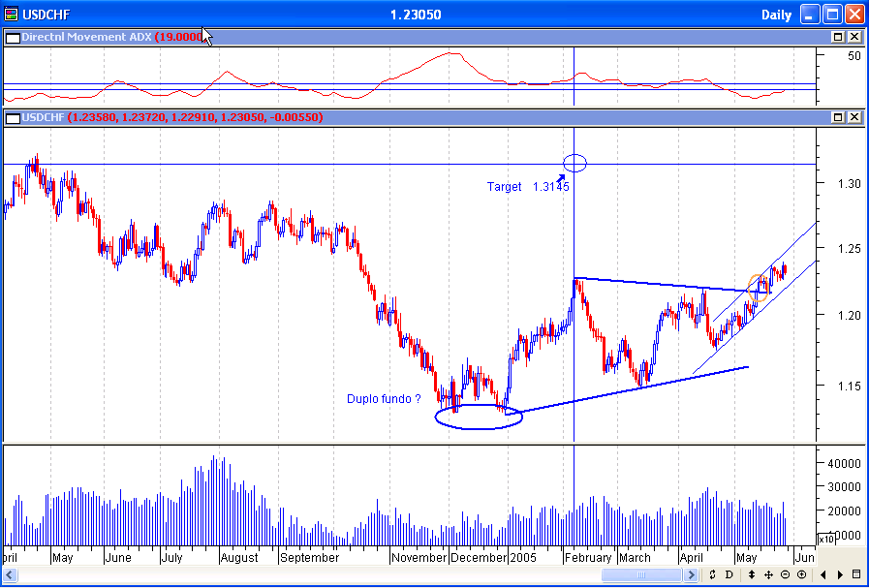The width and height of the screenshot is (869, 588).
Task: Go to next security with right-arrow icon
Action: [840, 574]
